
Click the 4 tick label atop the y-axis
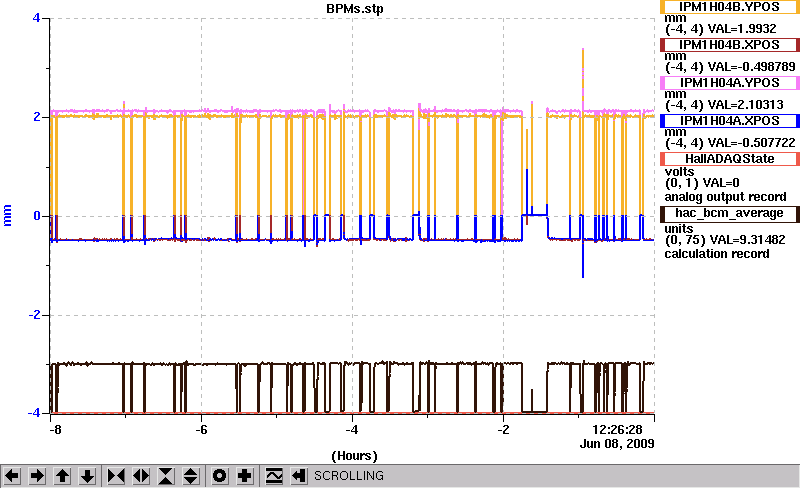tap(36, 18)
